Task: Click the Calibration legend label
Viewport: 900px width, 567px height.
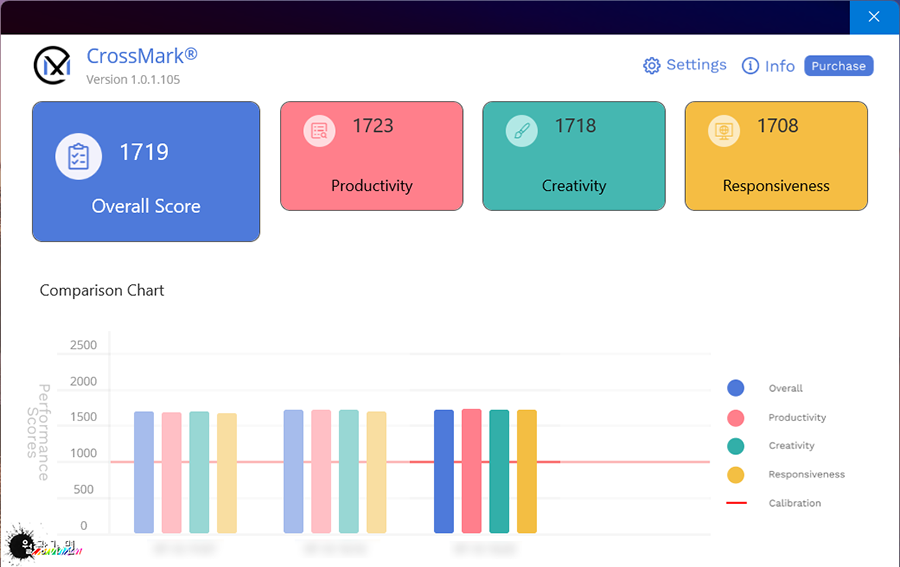Action: pyautogui.click(x=794, y=503)
